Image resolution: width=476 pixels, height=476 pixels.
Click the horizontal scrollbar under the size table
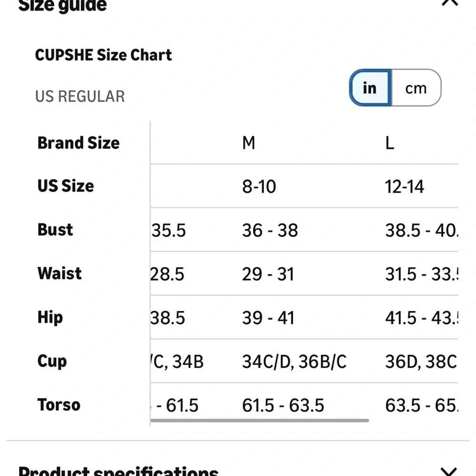coord(259,420)
